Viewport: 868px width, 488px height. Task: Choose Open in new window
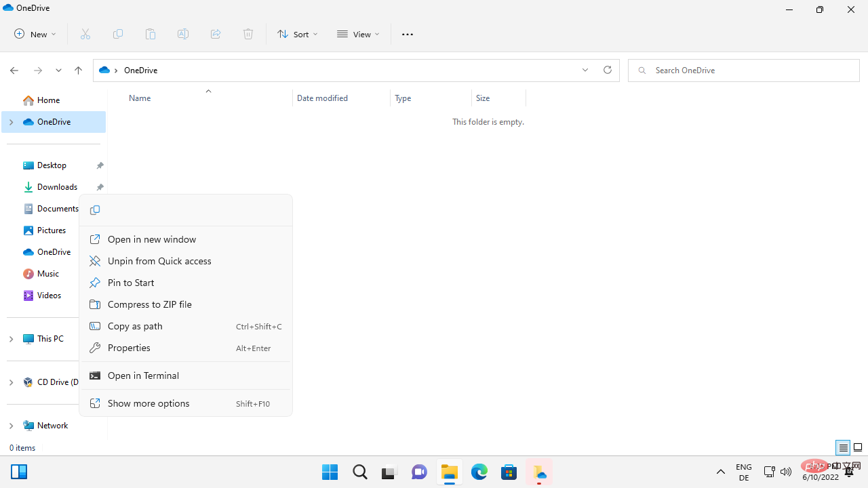click(186, 239)
